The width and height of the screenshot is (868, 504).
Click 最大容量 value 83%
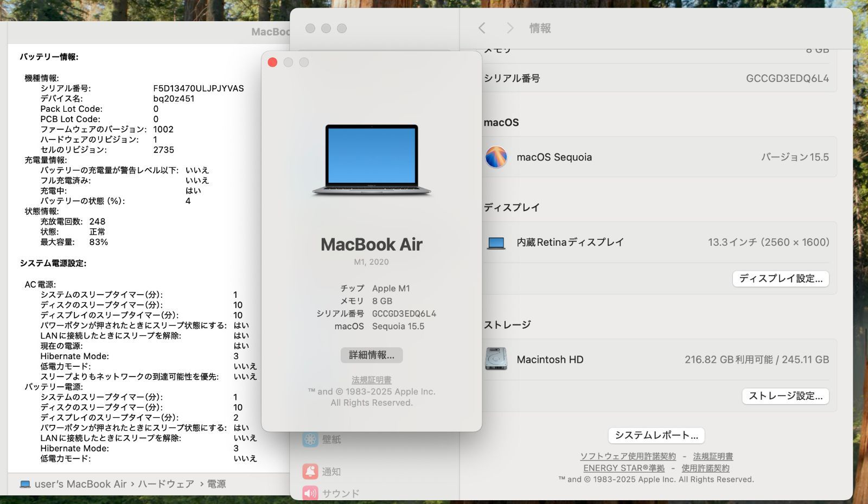(x=99, y=242)
